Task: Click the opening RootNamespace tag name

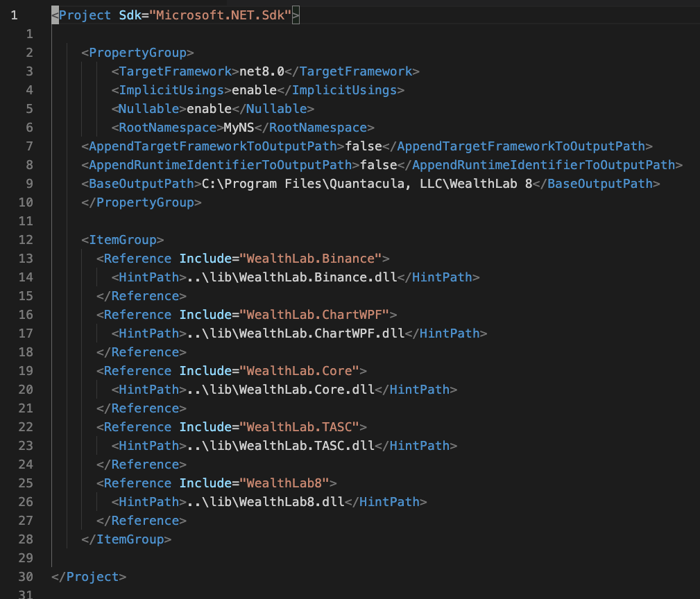Action: 167,128
